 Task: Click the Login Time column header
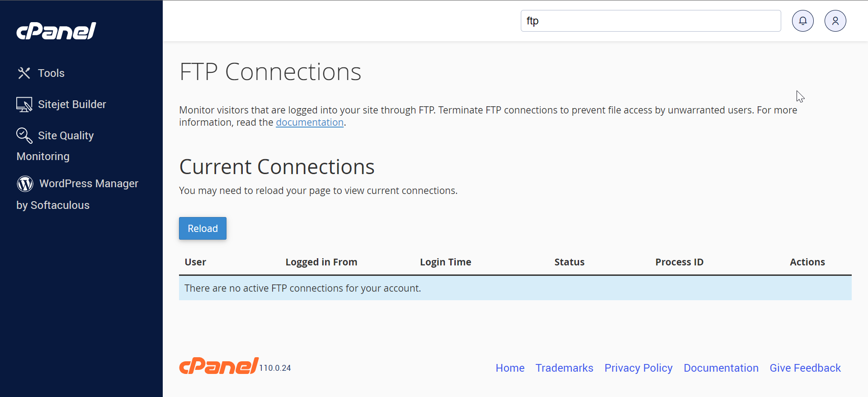click(445, 262)
